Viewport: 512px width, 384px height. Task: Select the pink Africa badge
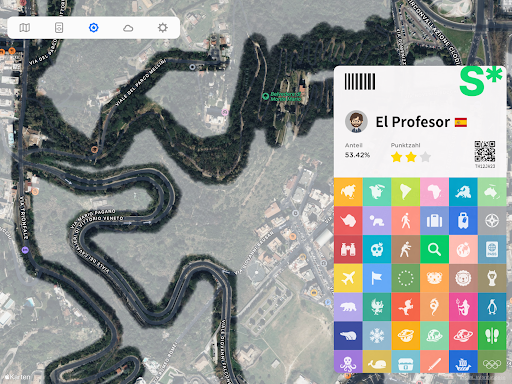(x=434, y=192)
